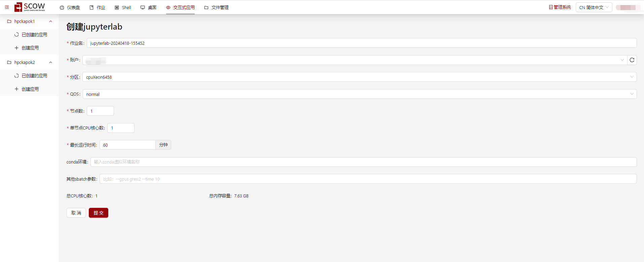Click the 节点数 node count field
This screenshot has width=644, height=262.
point(100,111)
